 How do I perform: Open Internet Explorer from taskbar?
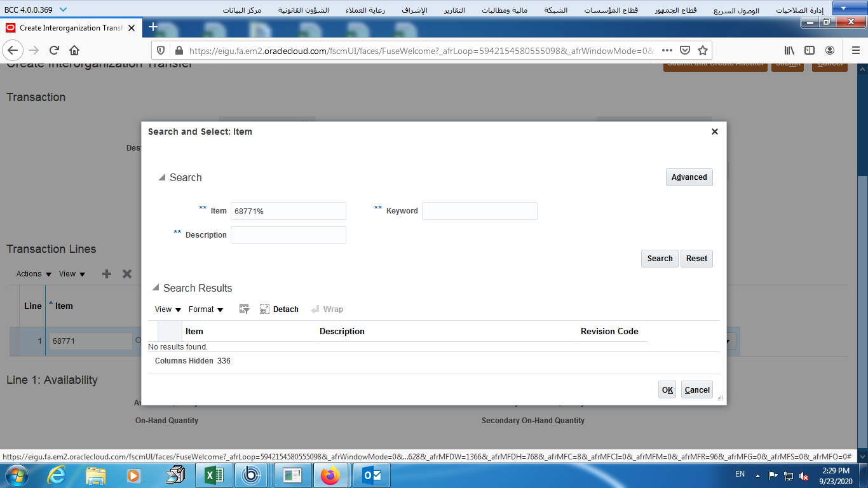[57, 475]
